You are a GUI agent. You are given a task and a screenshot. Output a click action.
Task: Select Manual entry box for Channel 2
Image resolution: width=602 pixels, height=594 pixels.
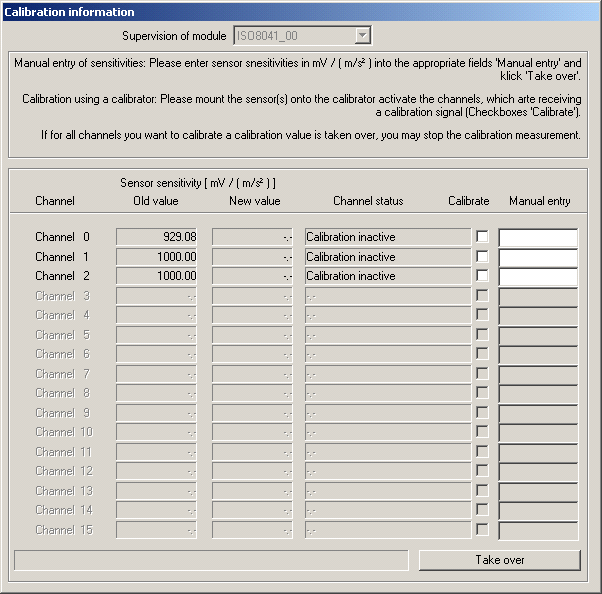coord(538,277)
